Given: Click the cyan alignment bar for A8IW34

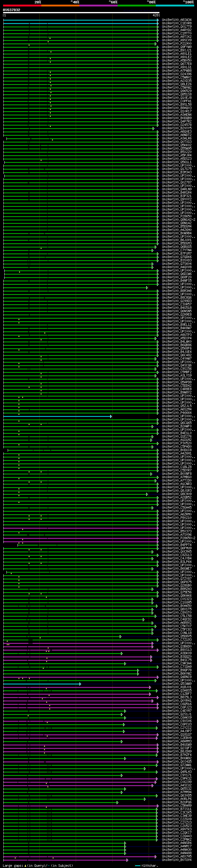Looking at the screenshot, I should click(81, 20).
